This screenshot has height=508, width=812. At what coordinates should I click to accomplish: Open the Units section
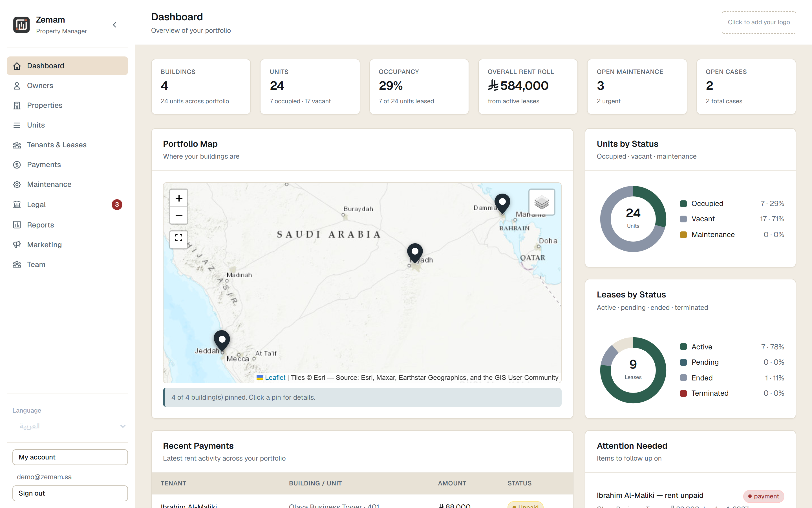tap(67, 125)
